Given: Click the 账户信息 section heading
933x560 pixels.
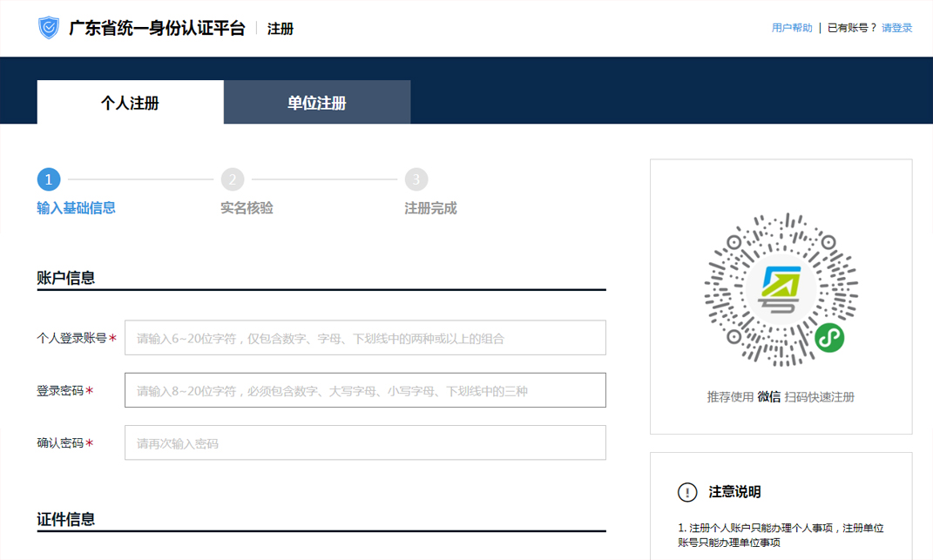Looking at the screenshot, I should (x=66, y=278).
